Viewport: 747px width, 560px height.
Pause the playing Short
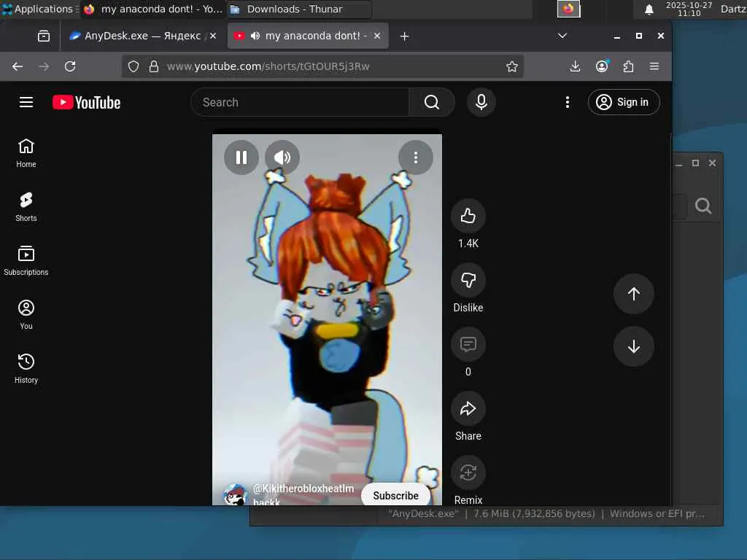(x=241, y=157)
